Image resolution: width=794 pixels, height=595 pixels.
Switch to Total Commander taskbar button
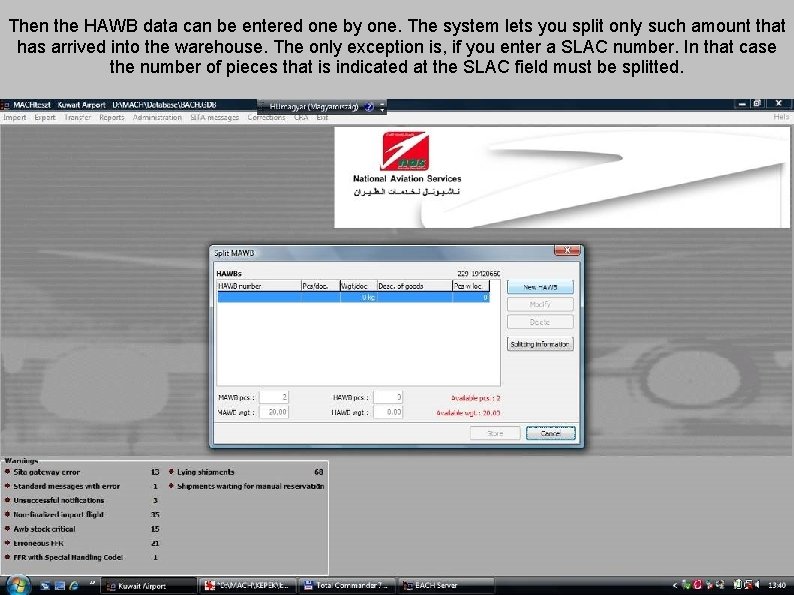click(346, 586)
